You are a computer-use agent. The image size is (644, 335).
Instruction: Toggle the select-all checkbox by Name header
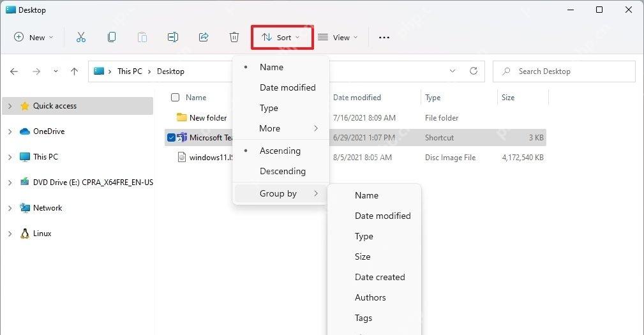(176, 97)
